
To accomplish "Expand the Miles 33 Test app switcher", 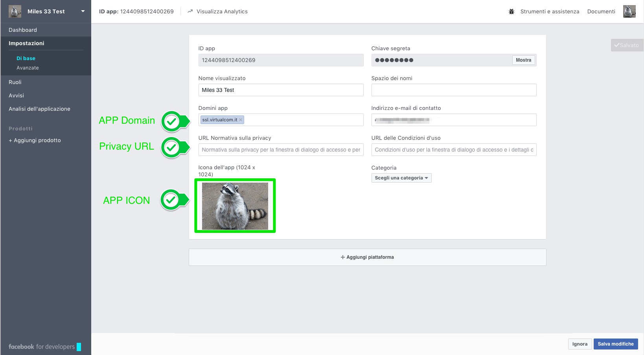I will [x=83, y=11].
